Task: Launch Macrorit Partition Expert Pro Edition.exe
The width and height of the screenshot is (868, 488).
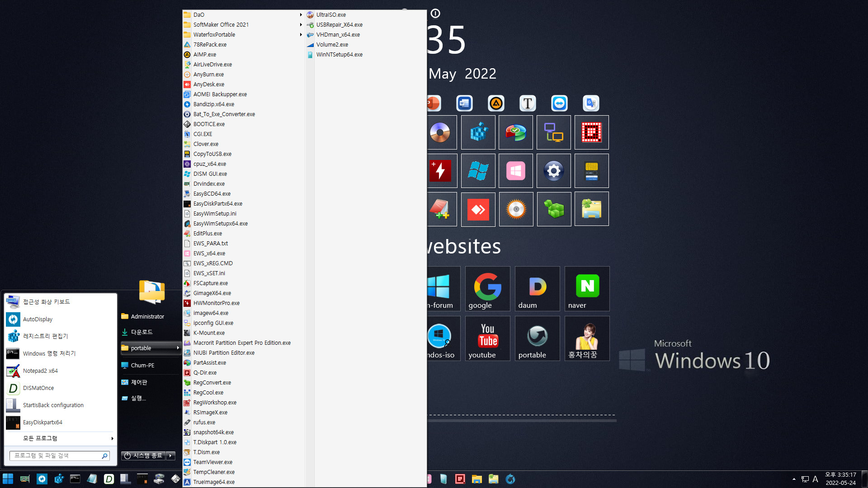Action: click(243, 343)
